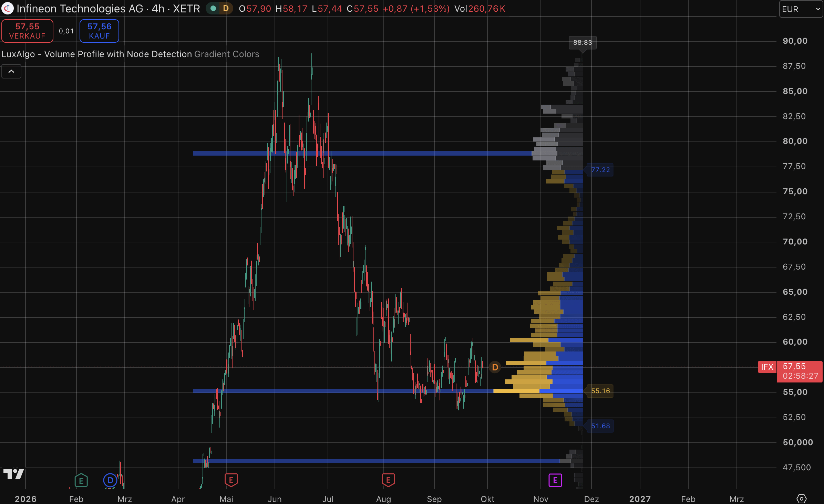Click the 52,50 price axis label
824x504 pixels.
tap(794, 417)
